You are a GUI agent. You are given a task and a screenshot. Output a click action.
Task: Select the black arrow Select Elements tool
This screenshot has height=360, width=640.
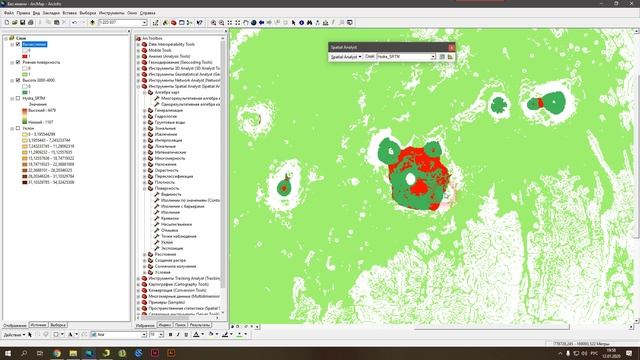pos(293,22)
